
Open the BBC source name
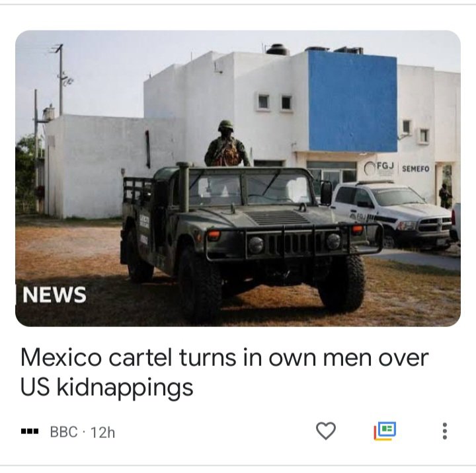tap(63, 432)
